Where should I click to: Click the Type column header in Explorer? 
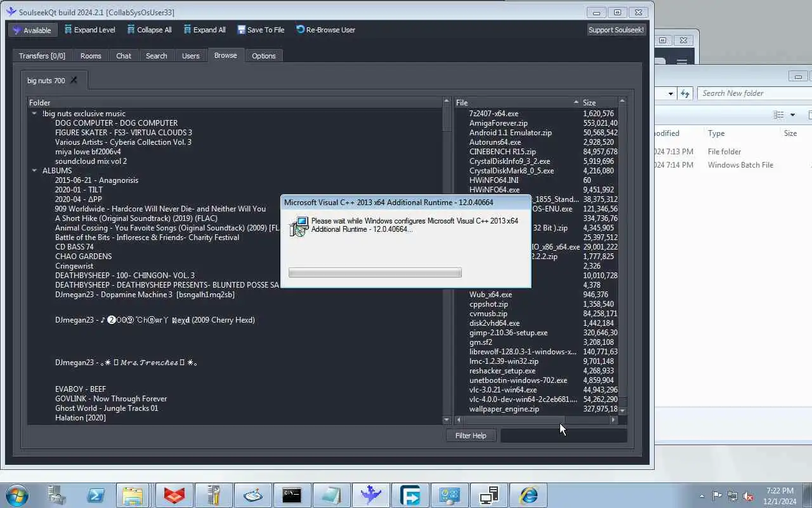point(716,133)
